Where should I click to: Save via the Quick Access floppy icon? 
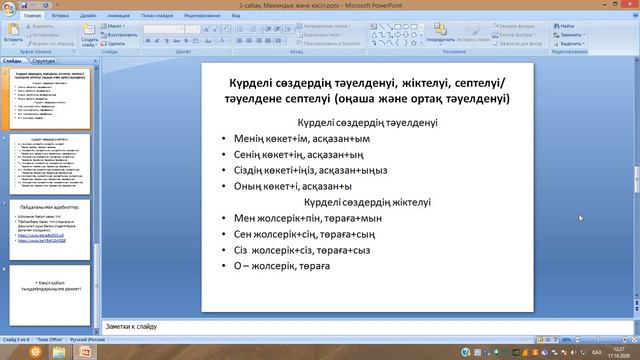24,5
